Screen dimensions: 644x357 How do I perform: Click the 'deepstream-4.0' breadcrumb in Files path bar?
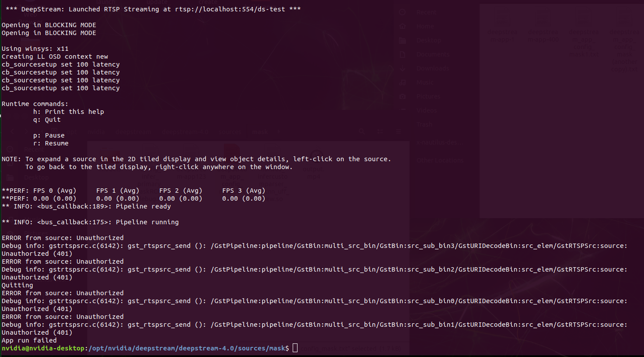[184, 131]
